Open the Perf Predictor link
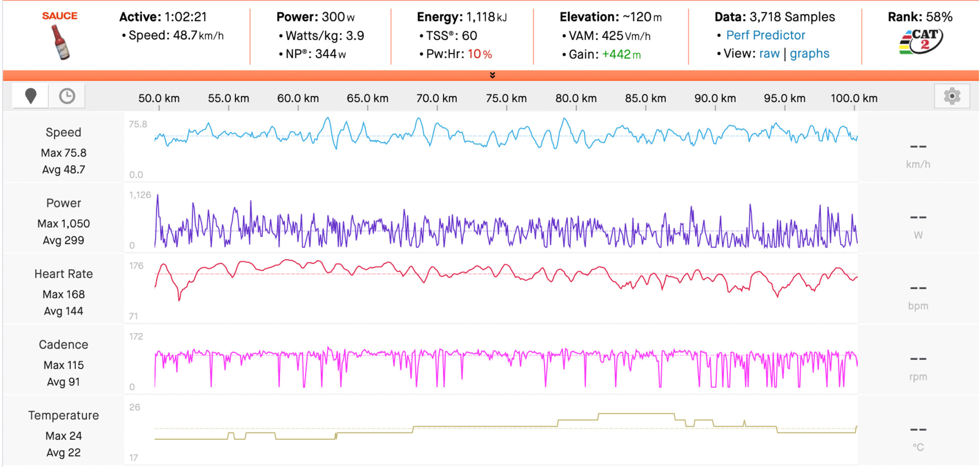The width and height of the screenshot is (980, 467). (x=766, y=35)
